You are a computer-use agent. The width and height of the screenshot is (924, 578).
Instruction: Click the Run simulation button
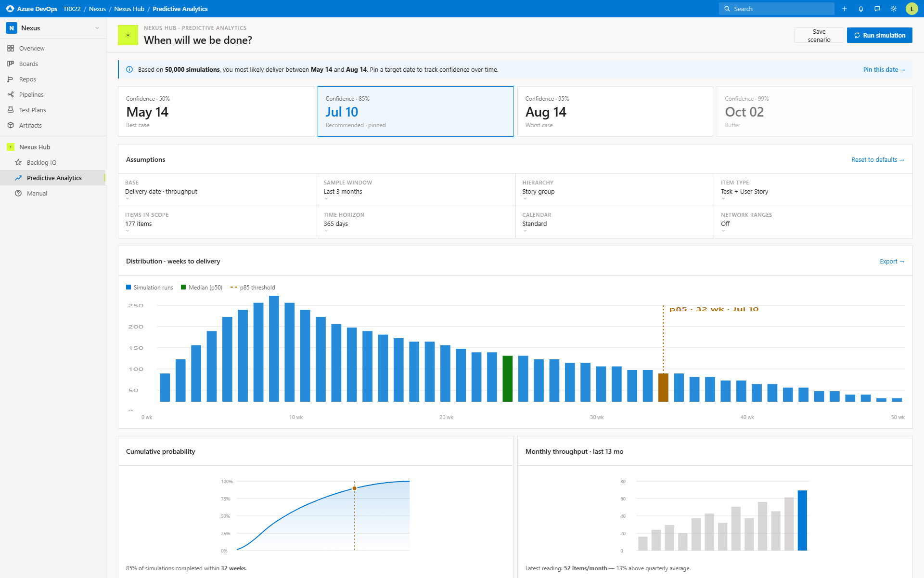(x=879, y=35)
